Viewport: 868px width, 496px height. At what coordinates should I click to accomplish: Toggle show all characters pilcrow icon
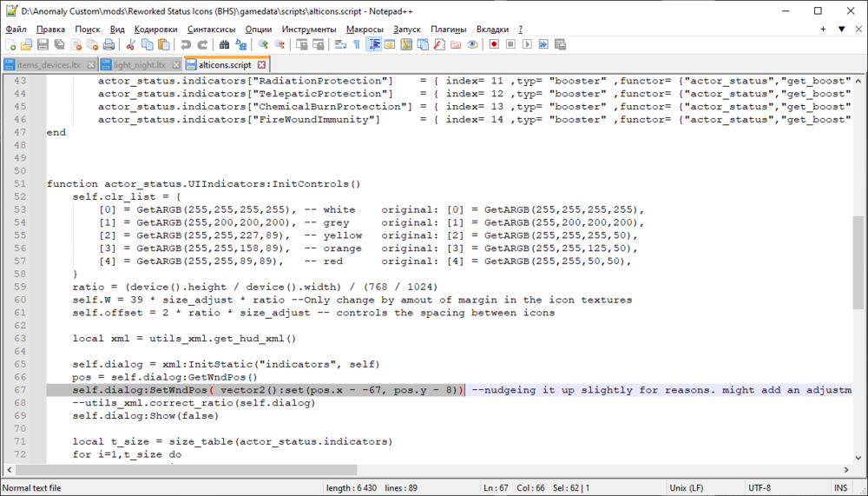(356, 44)
